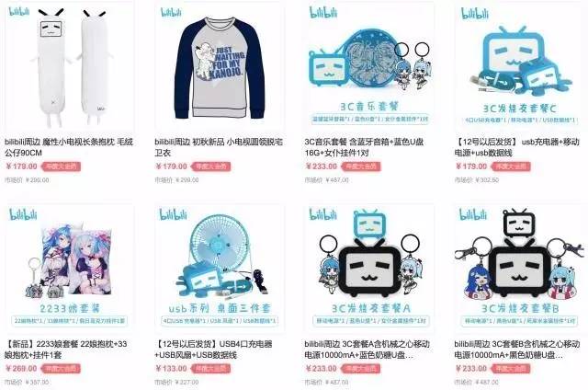Open the usb充电器+移动电源 title link

(x=517, y=147)
